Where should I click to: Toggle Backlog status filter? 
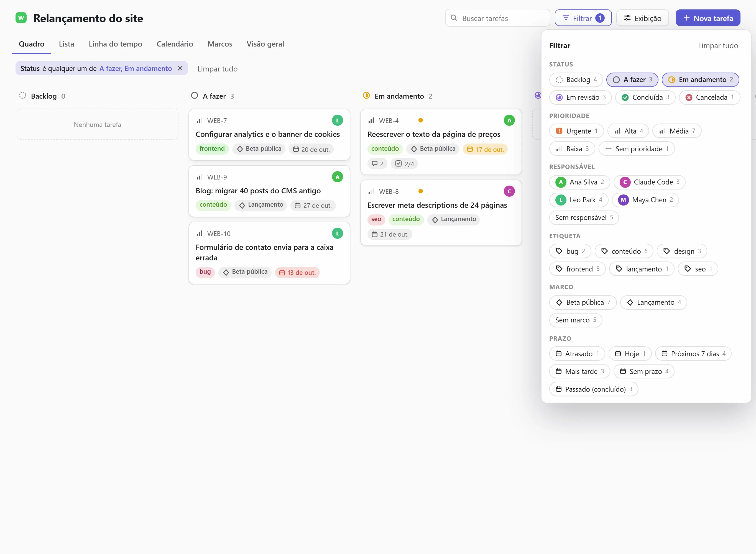tap(576, 80)
